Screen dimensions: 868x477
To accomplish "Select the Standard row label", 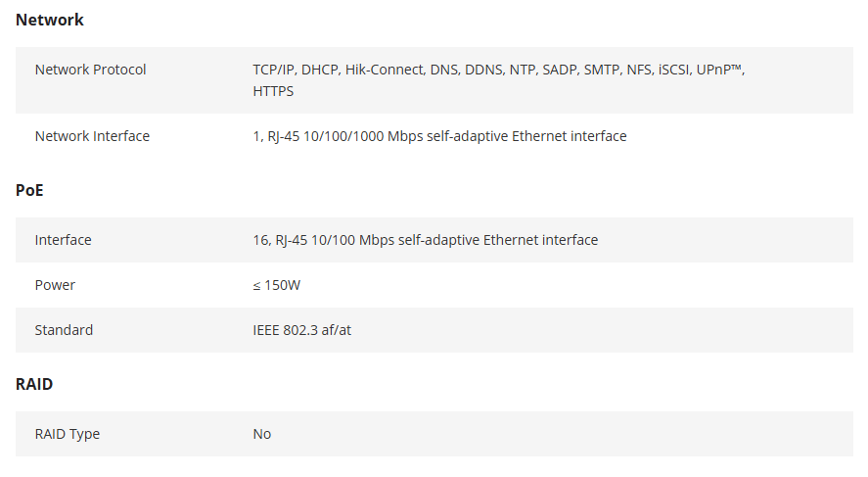I will click(x=64, y=330).
